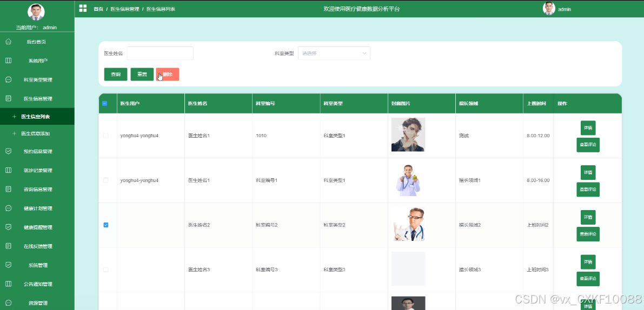This screenshot has height=310, width=644.
Task: Click the doctor holding apple thumbnail
Action: 408,180
